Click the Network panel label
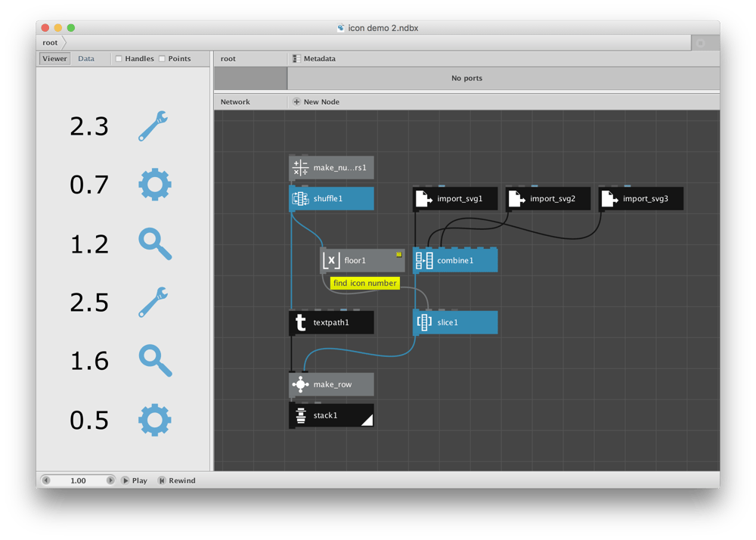 point(235,102)
